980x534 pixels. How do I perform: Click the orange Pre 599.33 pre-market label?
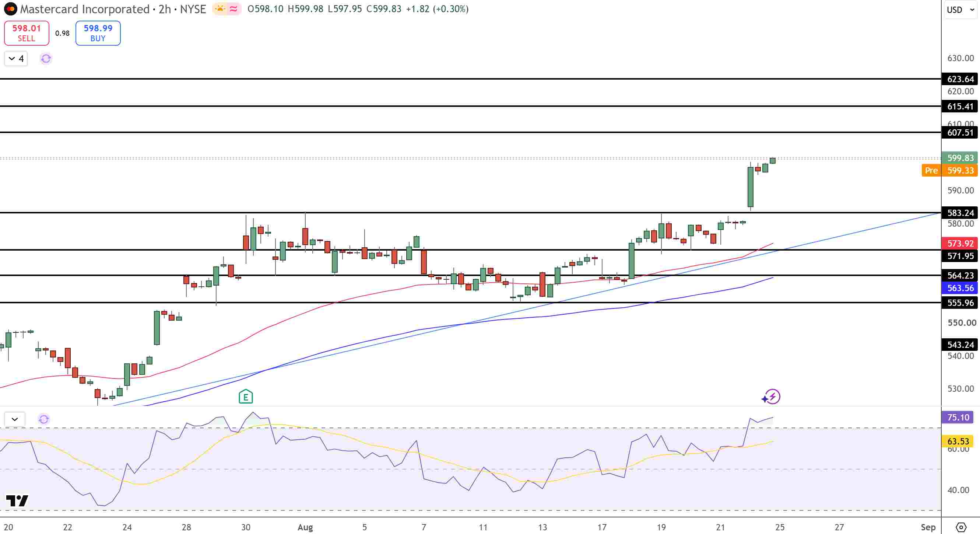click(949, 170)
